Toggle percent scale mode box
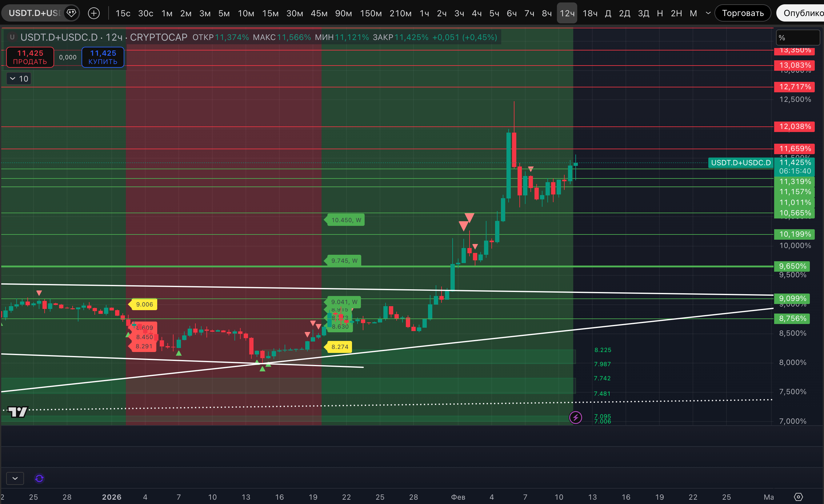This screenshot has height=504, width=824. coord(798,38)
